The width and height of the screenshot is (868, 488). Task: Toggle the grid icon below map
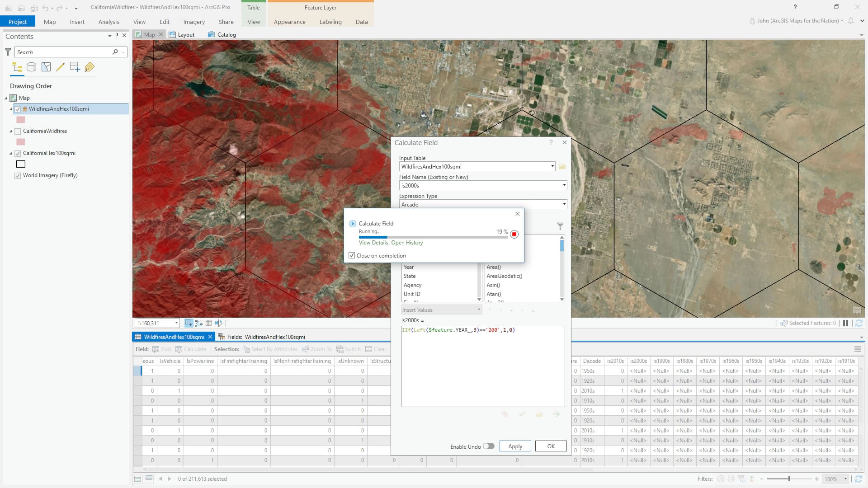point(208,323)
